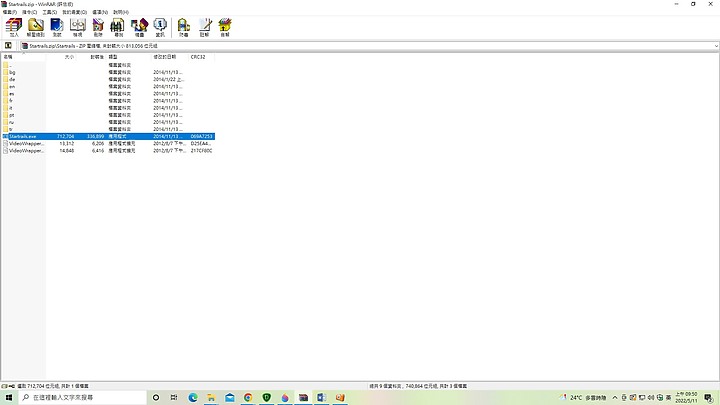720x405 pixels.
Task: Select the 'de' folder
Action: click(108, 79)
